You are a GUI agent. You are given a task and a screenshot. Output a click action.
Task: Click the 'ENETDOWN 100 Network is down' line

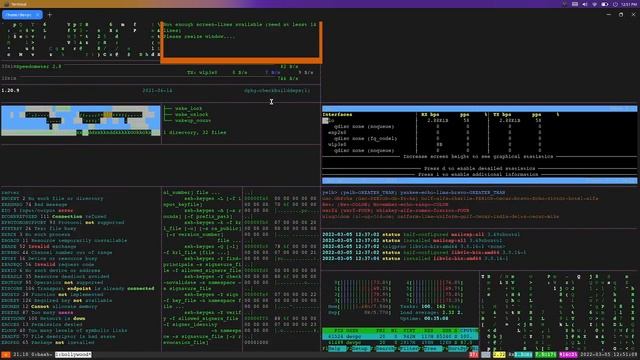coord(43,318)
